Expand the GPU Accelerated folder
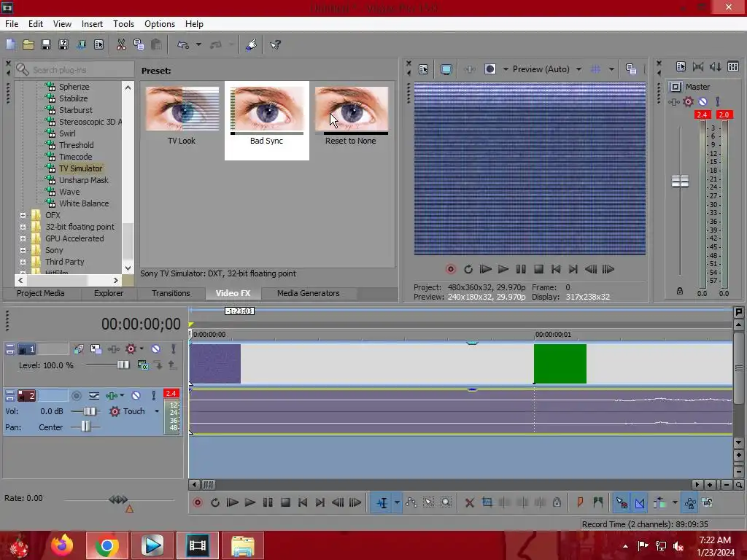 (23, 238)
